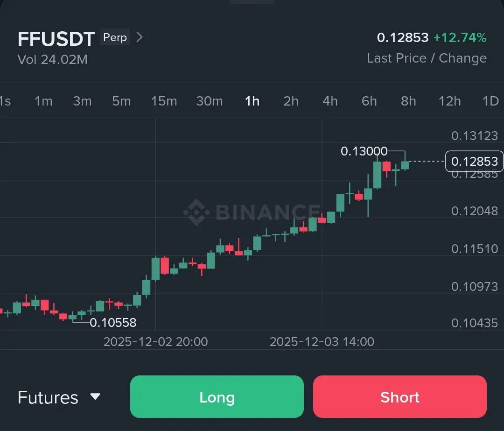Switch to 15m chart interval

[164, 101]
